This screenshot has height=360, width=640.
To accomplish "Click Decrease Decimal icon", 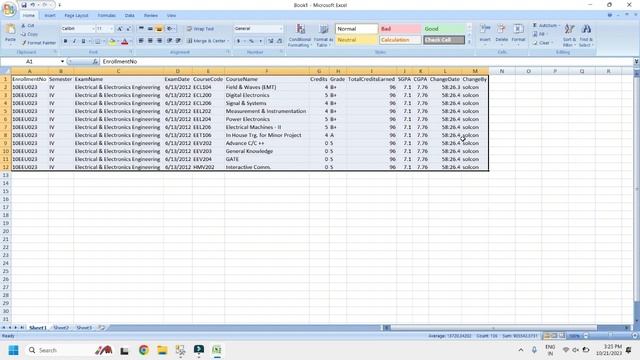I will [x=280, y=41].
